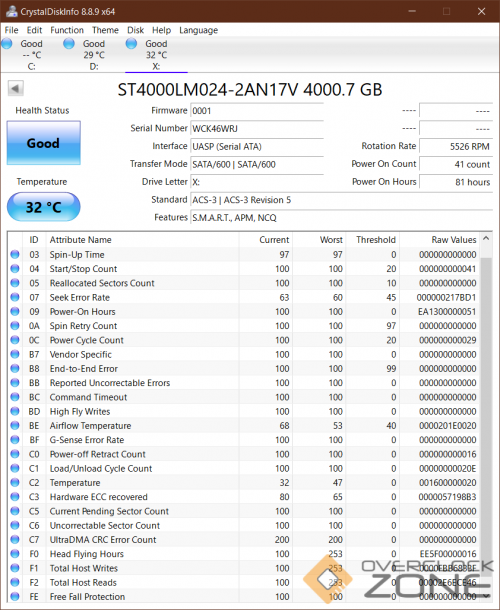
Task: Click the 32 °C temperature button
Action: point(44,207)
